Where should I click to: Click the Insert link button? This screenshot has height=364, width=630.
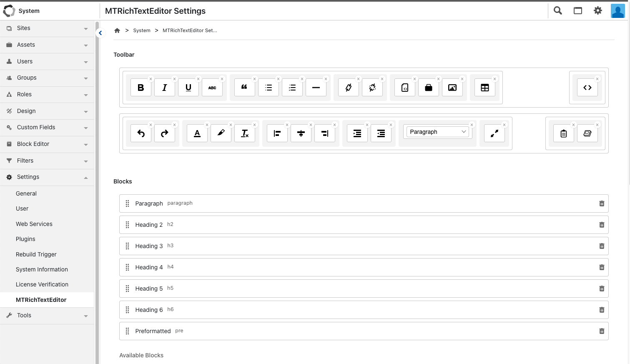349,88
